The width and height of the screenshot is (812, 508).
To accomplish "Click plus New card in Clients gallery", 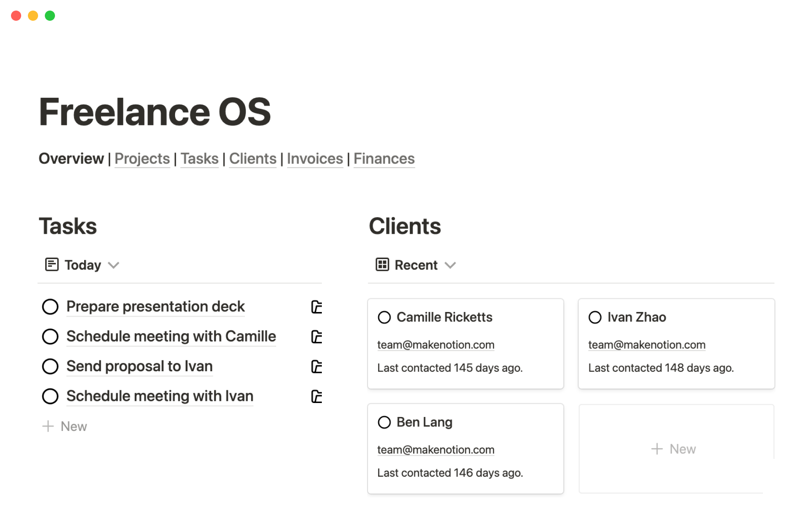I will click(x=673, y=449).
